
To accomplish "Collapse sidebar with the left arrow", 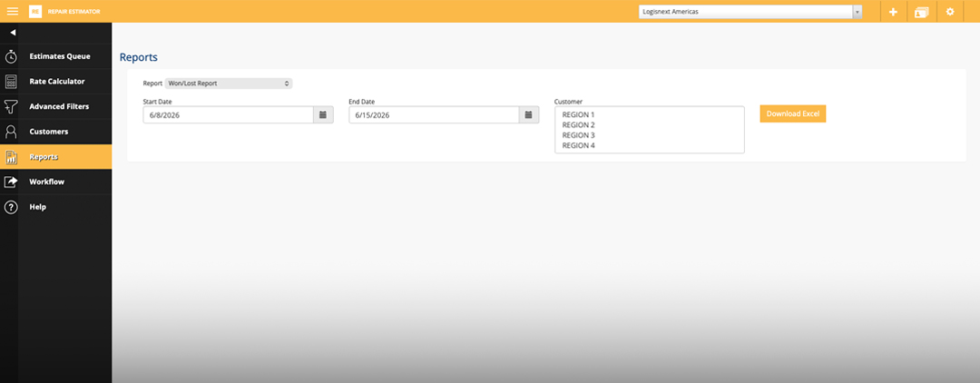I will [x=13, y=33].
